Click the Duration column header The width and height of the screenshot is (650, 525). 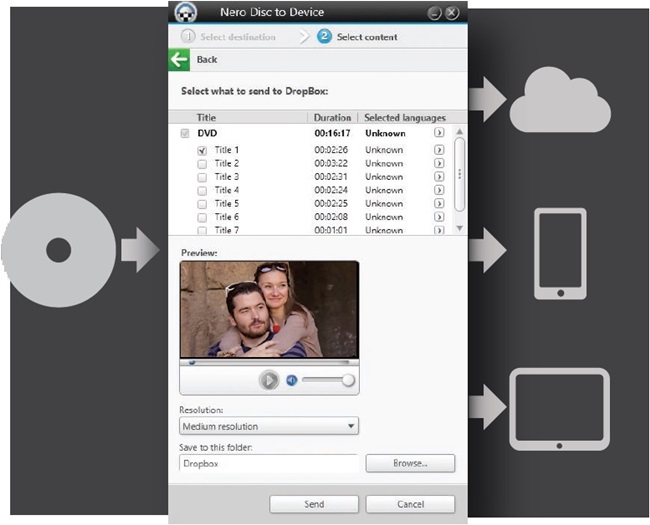[x=332, y=118]
